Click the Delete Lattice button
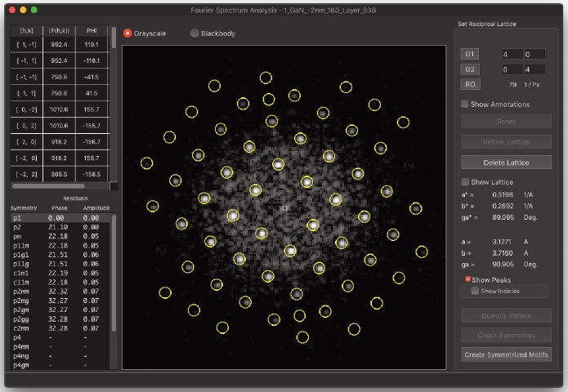This screenshot has width=568, height=392. [x=506, y=163]
